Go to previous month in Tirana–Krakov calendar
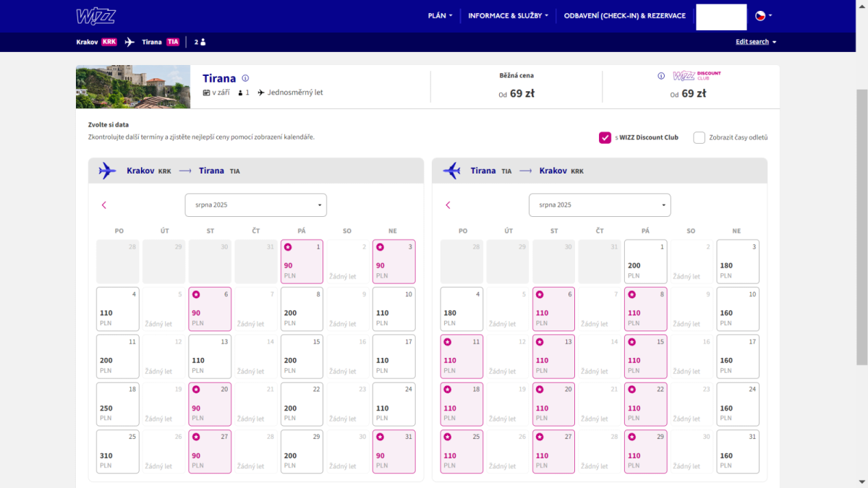This screenshot has width=868, height=488. coord(448,205)
